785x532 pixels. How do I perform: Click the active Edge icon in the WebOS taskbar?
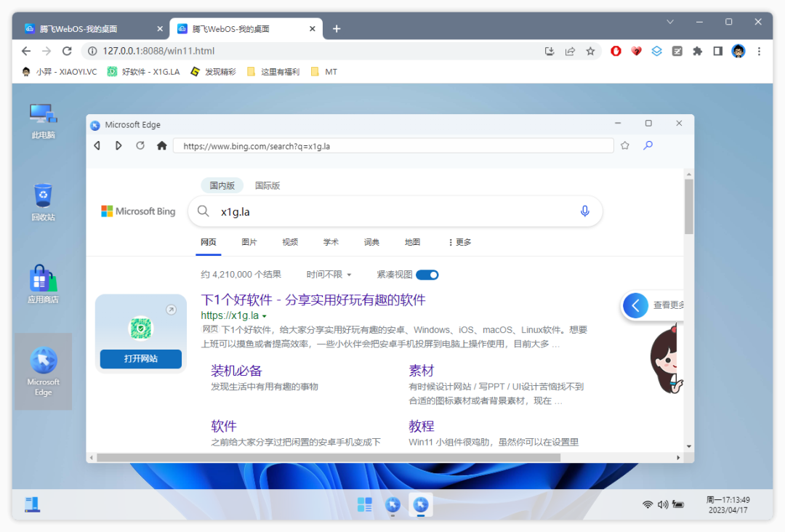(421, 504)
